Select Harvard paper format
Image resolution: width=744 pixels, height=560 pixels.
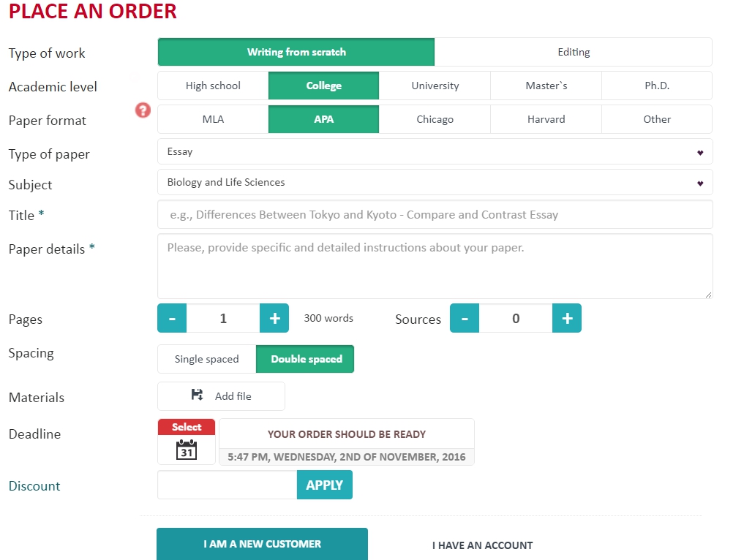[x=546, y=119]
